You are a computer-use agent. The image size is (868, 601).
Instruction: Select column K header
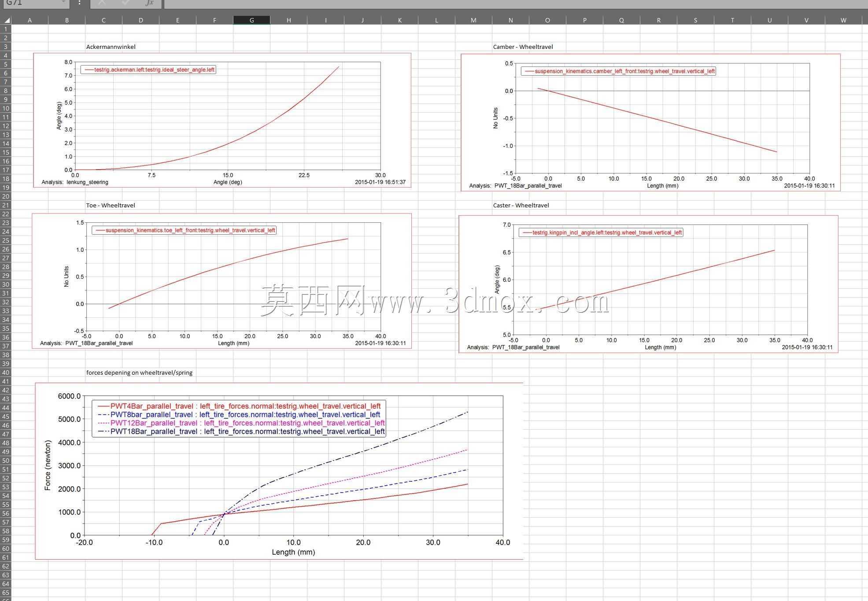(399, 20)
